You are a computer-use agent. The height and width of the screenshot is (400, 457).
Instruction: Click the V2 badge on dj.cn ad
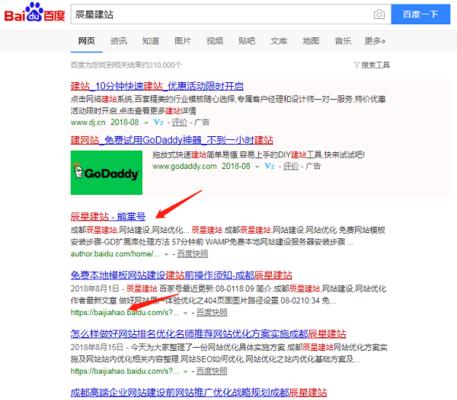point(158,122)
